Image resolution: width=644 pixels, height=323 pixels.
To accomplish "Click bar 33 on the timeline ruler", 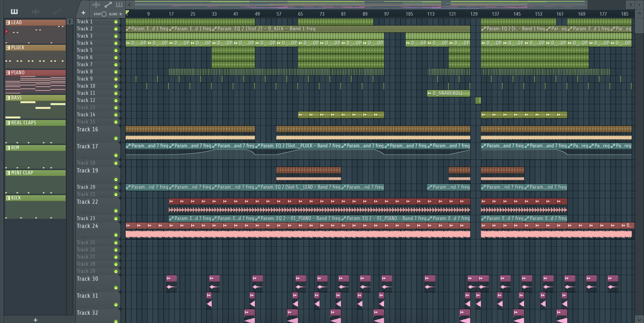I will (x=214, y=14).
